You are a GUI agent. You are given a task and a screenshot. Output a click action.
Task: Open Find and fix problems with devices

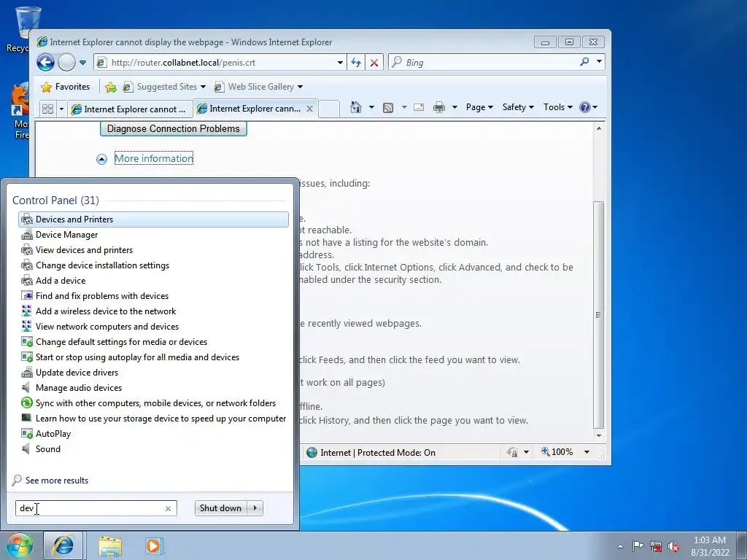click(153, 296)
